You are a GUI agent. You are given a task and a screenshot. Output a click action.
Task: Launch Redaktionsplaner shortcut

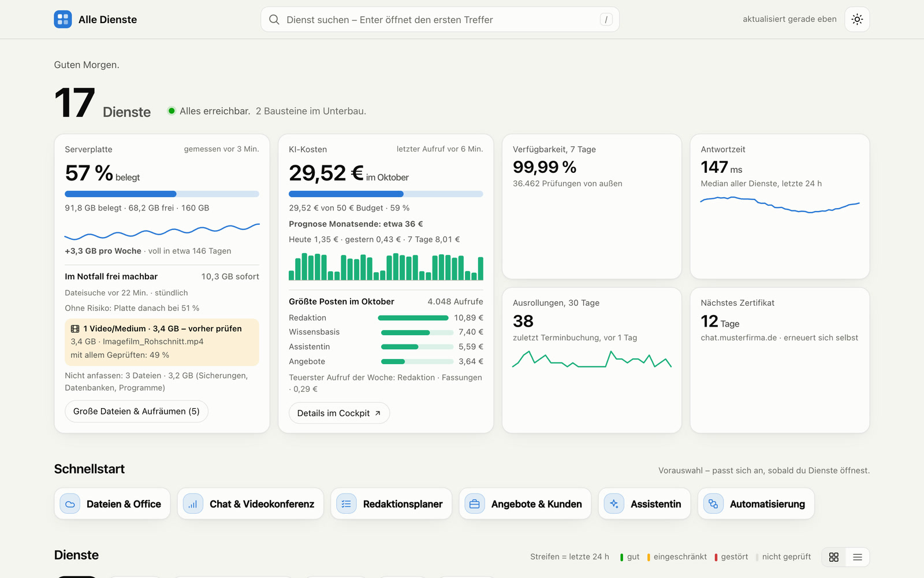tap(391, 504)
